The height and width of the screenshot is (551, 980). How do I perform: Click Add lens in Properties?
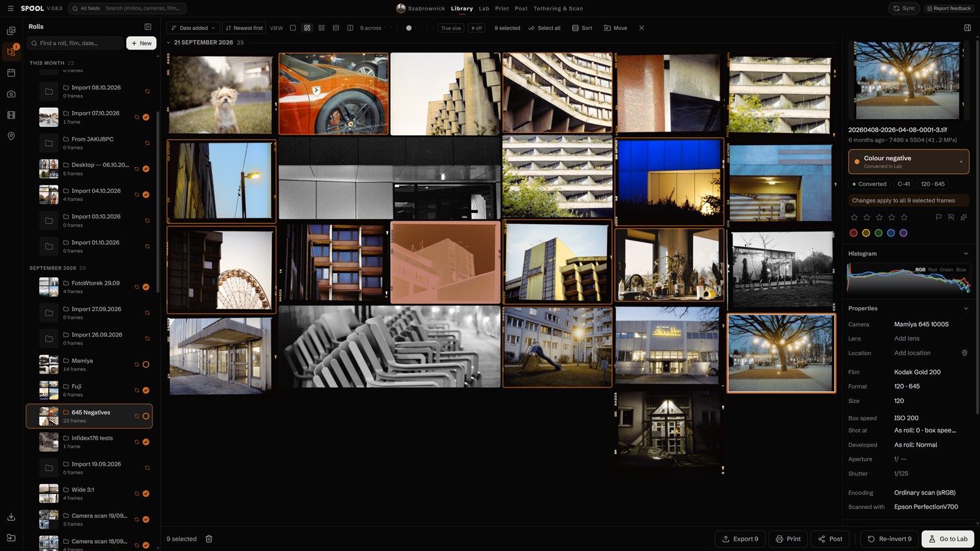tap(907, 339)
